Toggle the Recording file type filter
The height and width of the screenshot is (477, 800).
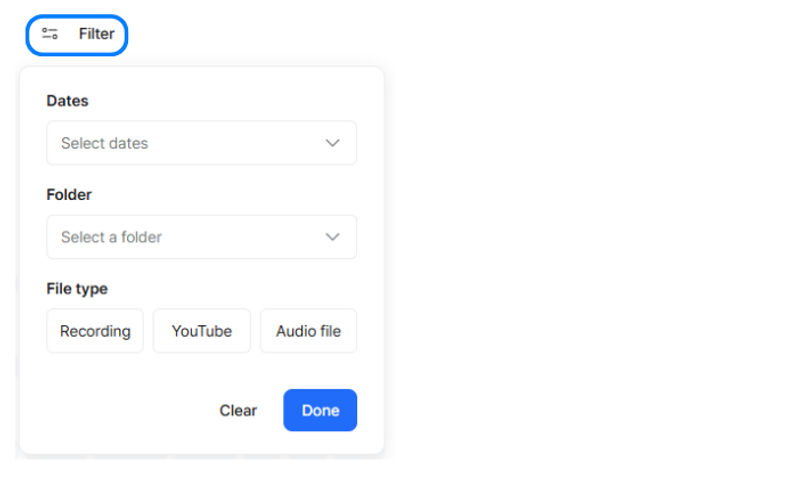(95, 331)
